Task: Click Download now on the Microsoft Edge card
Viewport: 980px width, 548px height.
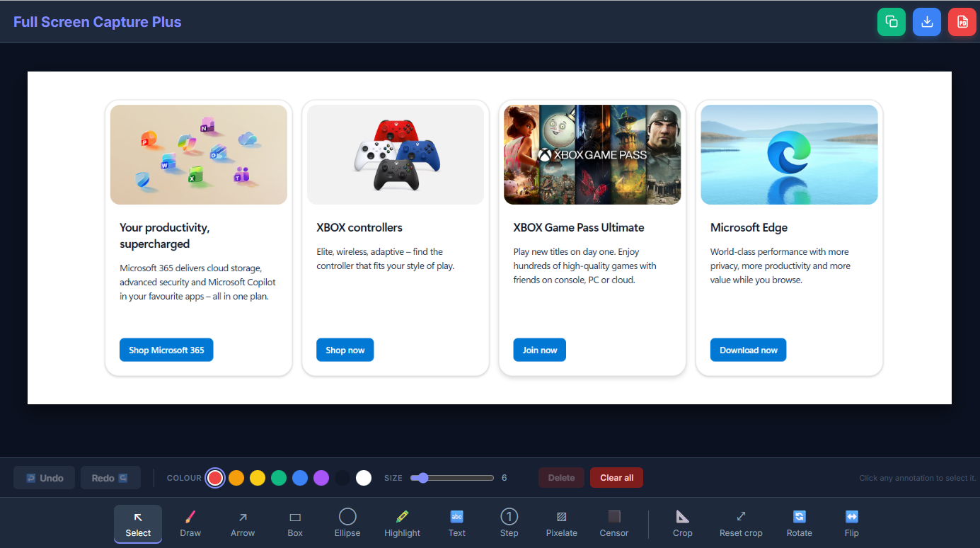Action: click(749, 350)
